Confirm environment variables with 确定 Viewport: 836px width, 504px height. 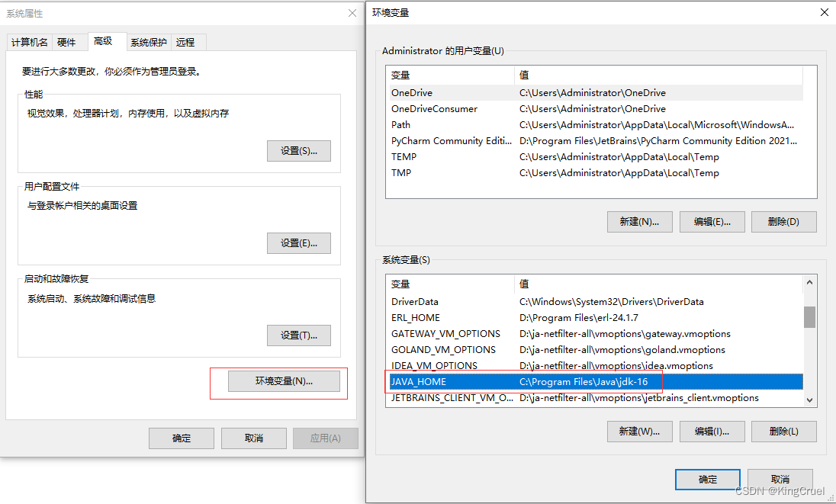(x=707, y=479)
